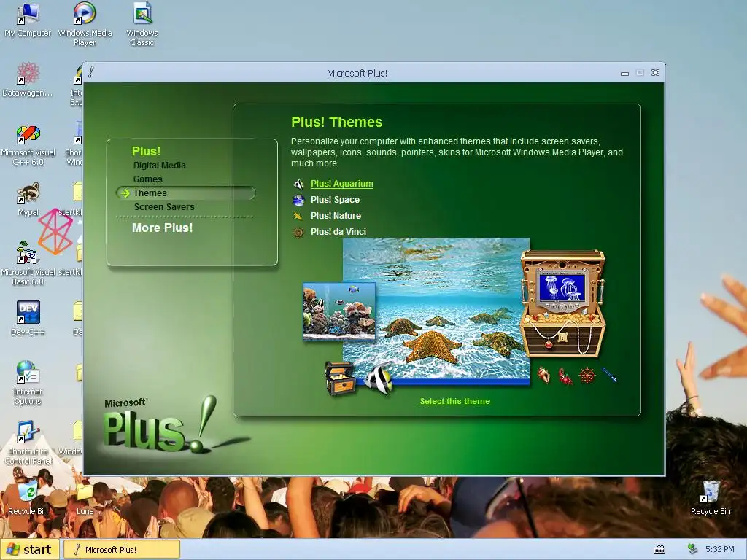The height and width of the screenshot is (560, 747).
Task: Open Mypal browser desktop icon
Action: (28, 200)
